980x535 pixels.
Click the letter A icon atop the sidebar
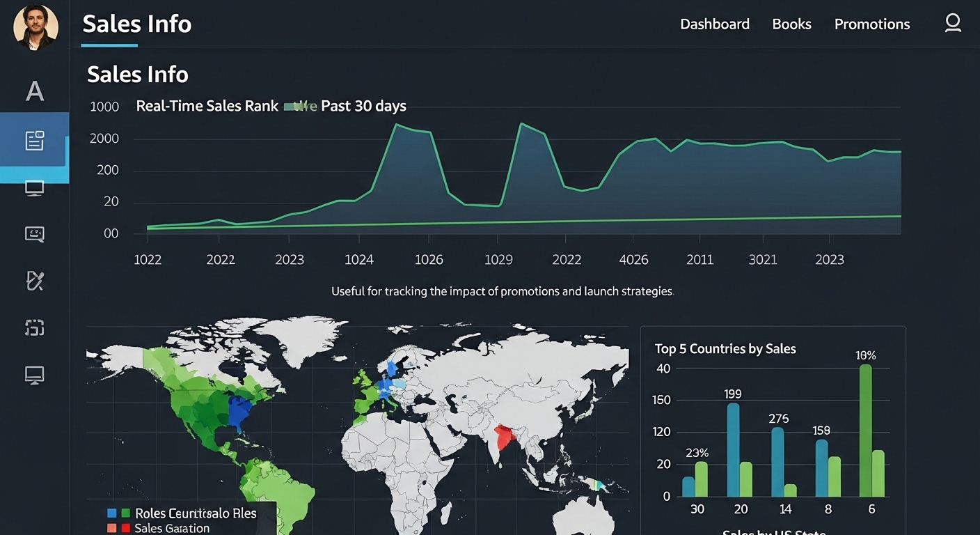(x=34, y=92)
